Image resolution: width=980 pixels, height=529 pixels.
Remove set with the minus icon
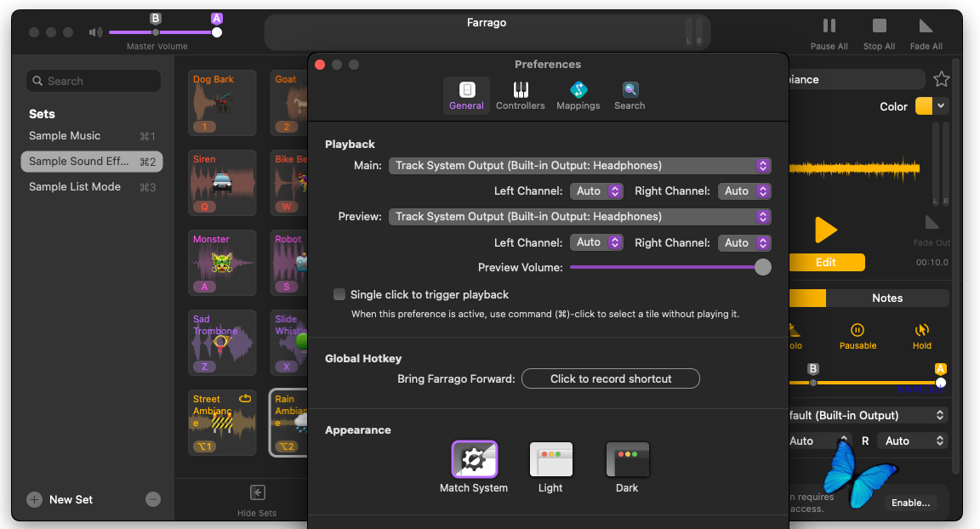153,499
